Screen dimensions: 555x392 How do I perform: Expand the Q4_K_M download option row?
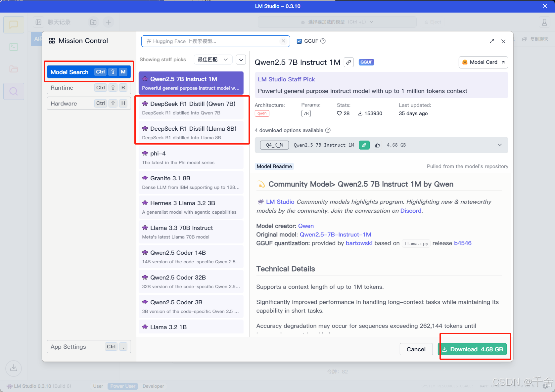click(381, 145)
